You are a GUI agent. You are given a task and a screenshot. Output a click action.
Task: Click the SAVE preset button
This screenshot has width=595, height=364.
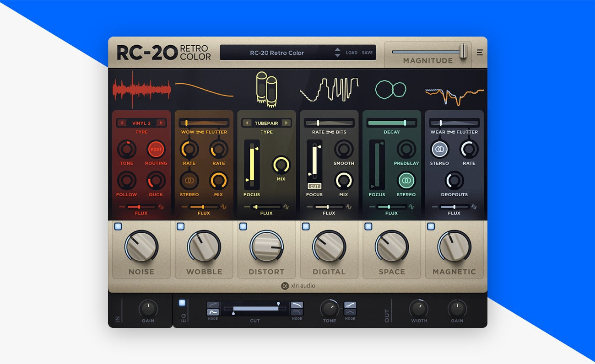coord(368,53)
